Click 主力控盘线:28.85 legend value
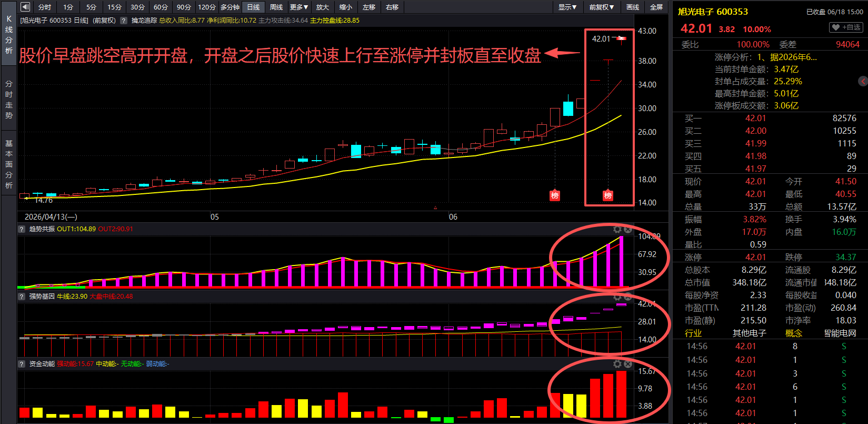Image resolution: width=868 pixels, height=424 pixels. pos(335,21)
